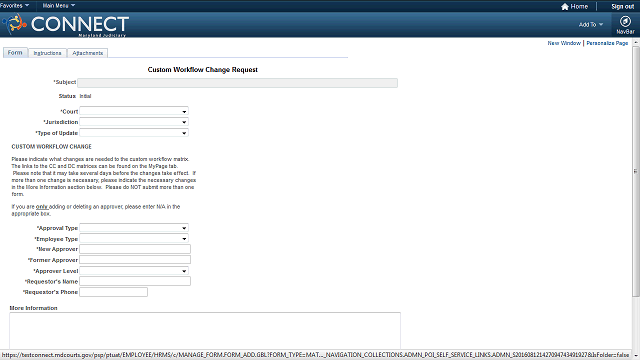The image size is (640, 360).
Task: Click the Status value text
Action: point(85,96)
